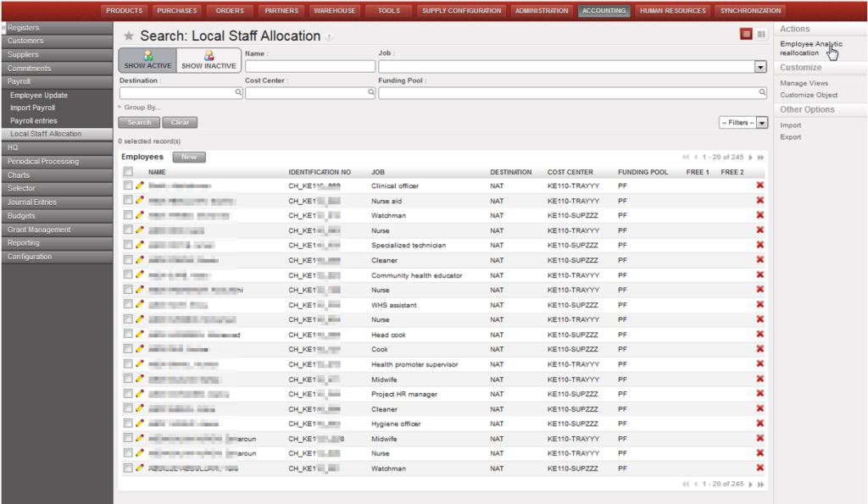
Task: Delete the Head cook row with red X
Action: point(759,335)
